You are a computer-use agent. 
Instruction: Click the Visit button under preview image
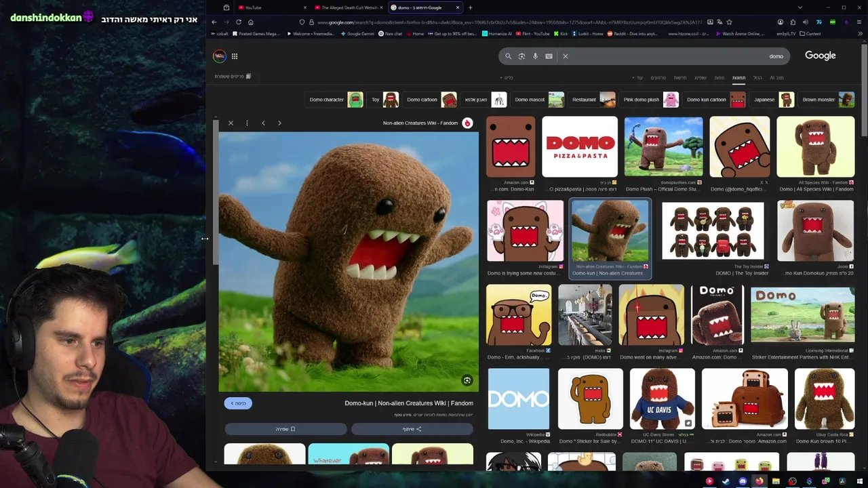(238, 403)
